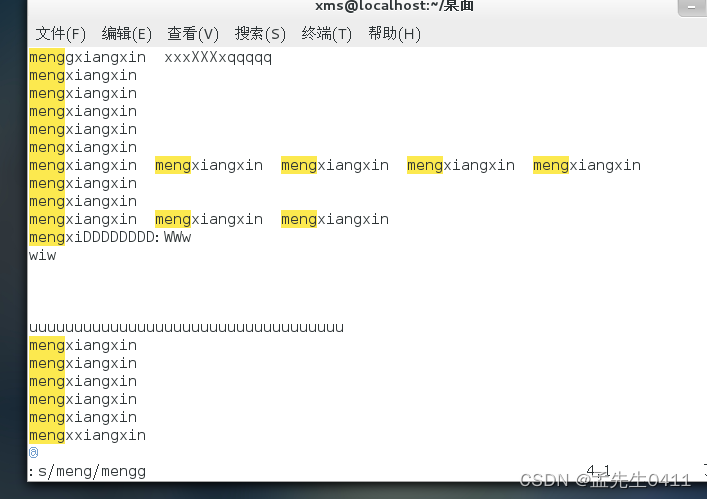Click the :s/meng/mengg command line
The width and height of the screenshot is (707, 499).
(87, 472)
